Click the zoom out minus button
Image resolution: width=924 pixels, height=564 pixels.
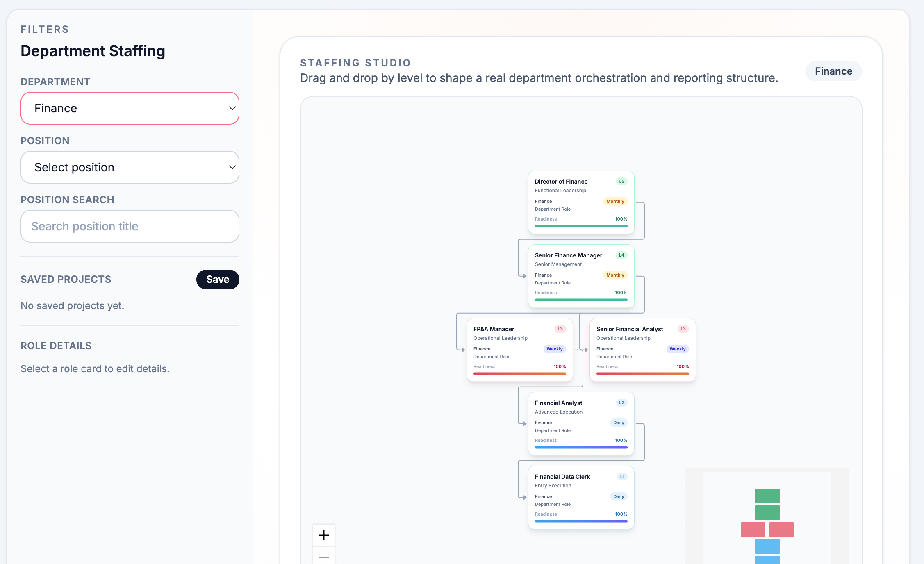[x=324, y=557]
